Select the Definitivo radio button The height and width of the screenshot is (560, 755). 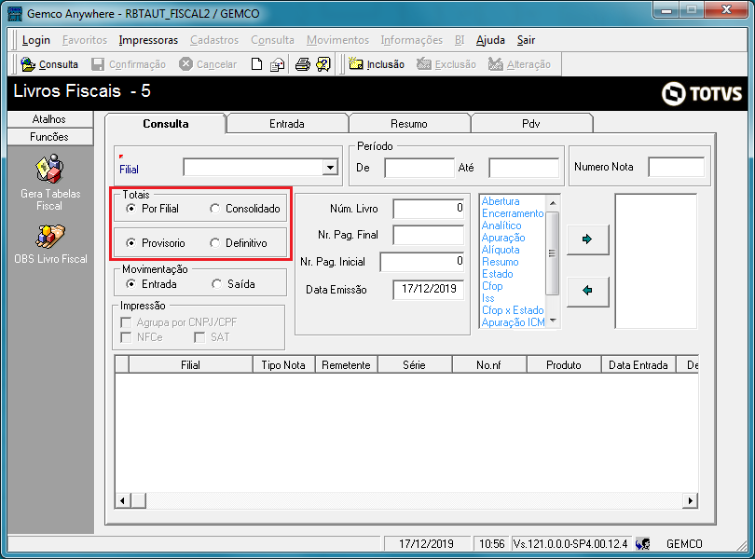click(214, 243)
